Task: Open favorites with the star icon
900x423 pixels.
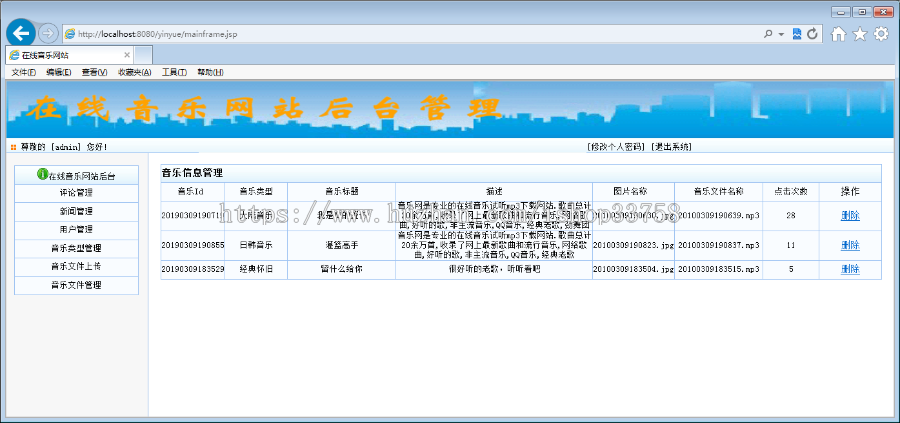Action: tap(859, 34)
